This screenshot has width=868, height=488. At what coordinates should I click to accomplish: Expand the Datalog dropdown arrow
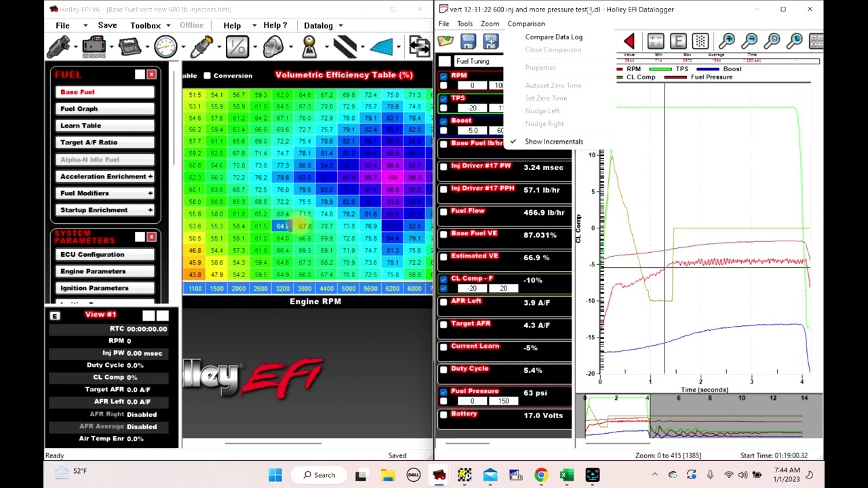[340, 26]
